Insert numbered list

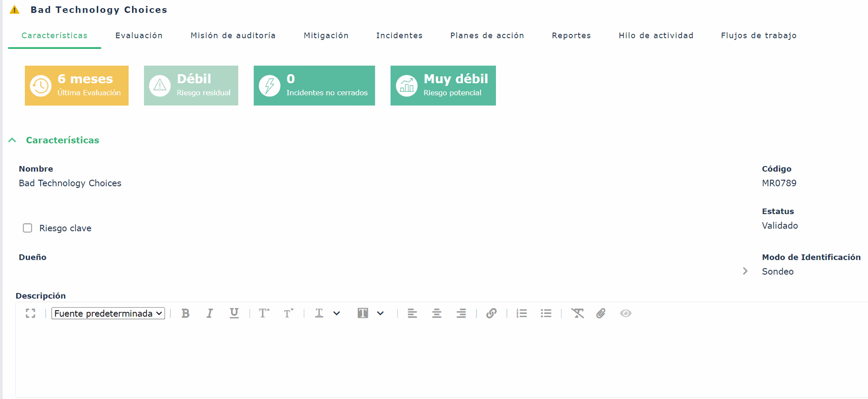tap(522, 313)
